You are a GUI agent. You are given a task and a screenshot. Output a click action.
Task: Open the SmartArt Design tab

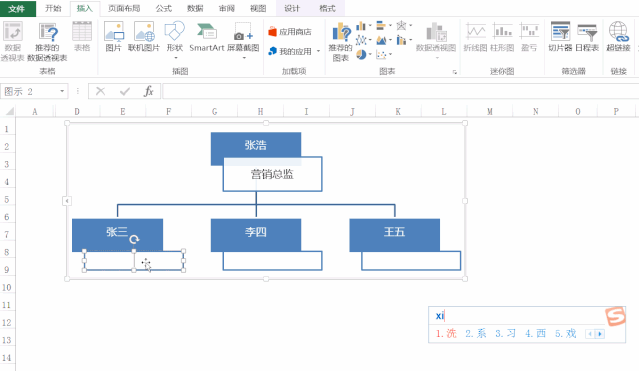click(292, 9)
